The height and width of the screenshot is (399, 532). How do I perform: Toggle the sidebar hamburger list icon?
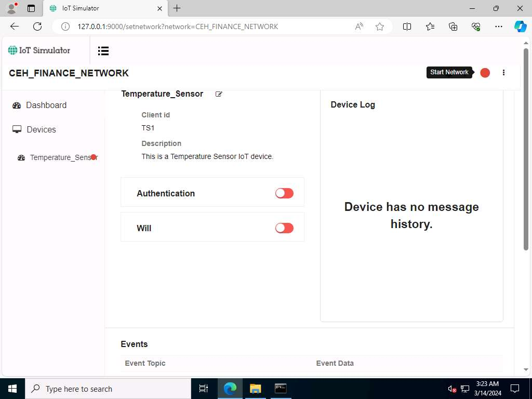(103, 51)
